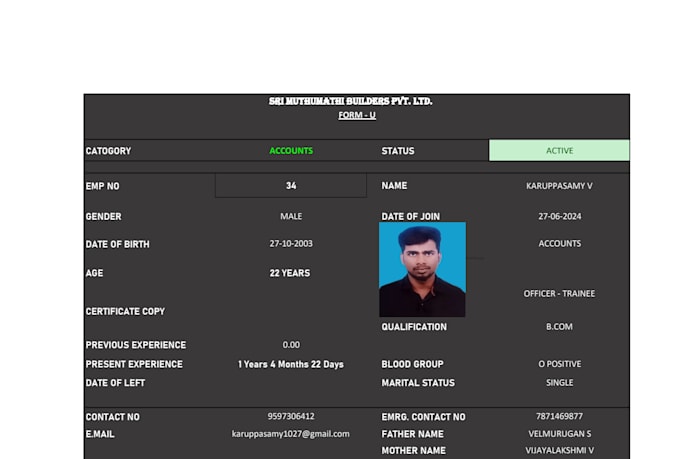Click the DATE OF BIRTH label
The width and height of the screenshot is (680, 459).
click(118, 244)
